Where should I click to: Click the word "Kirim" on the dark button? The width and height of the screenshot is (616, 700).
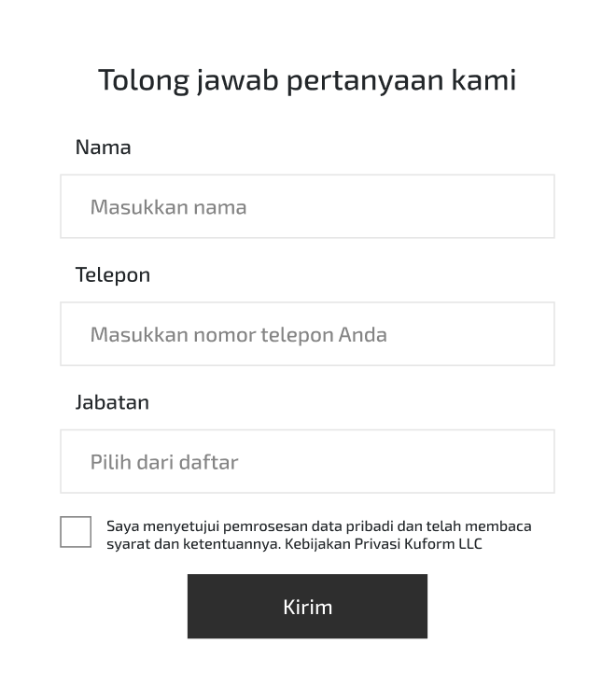pos(307,607)
